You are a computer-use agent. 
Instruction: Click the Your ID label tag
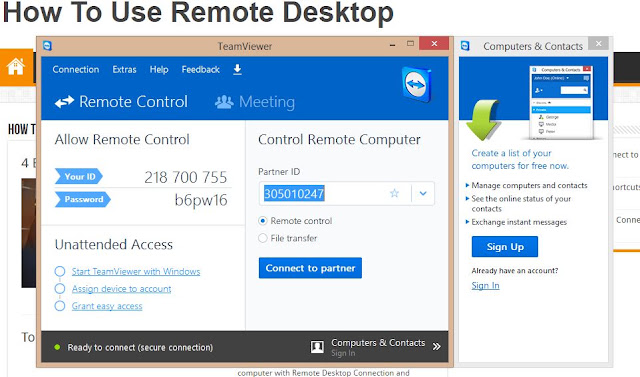78,177
